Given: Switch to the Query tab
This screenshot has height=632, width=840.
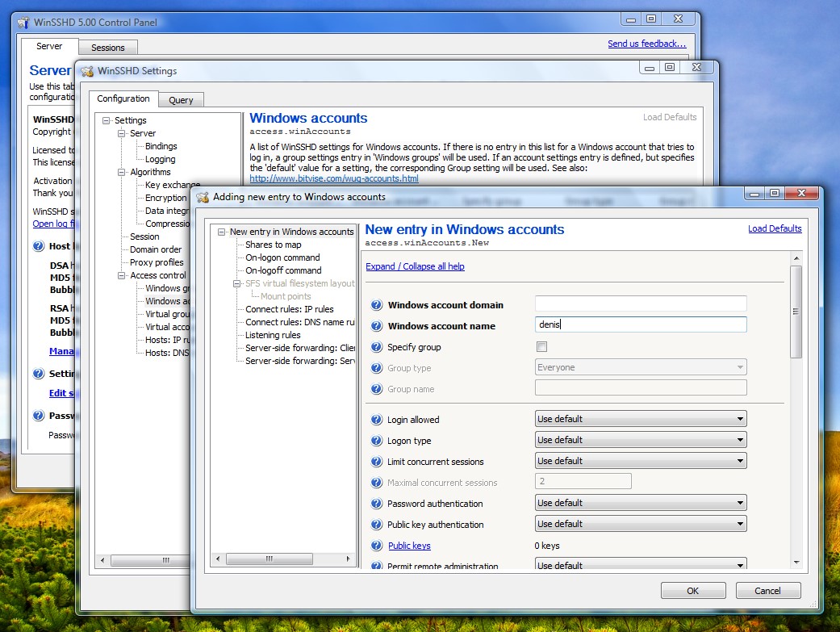Looking at the screenshot, I should pos(181,99).
